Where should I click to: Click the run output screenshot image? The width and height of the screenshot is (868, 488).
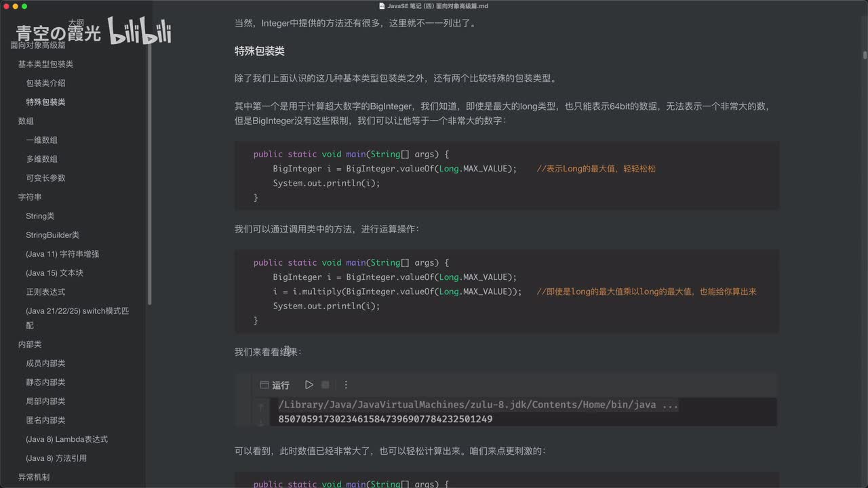pyautogui.click(x=506, y=399)
